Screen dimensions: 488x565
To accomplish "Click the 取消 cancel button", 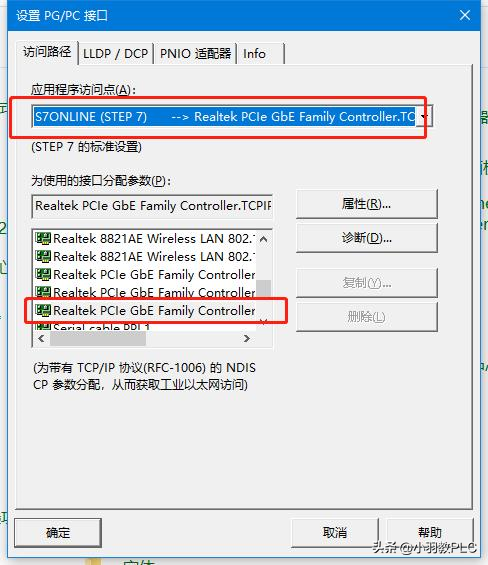I will (335, 533).
